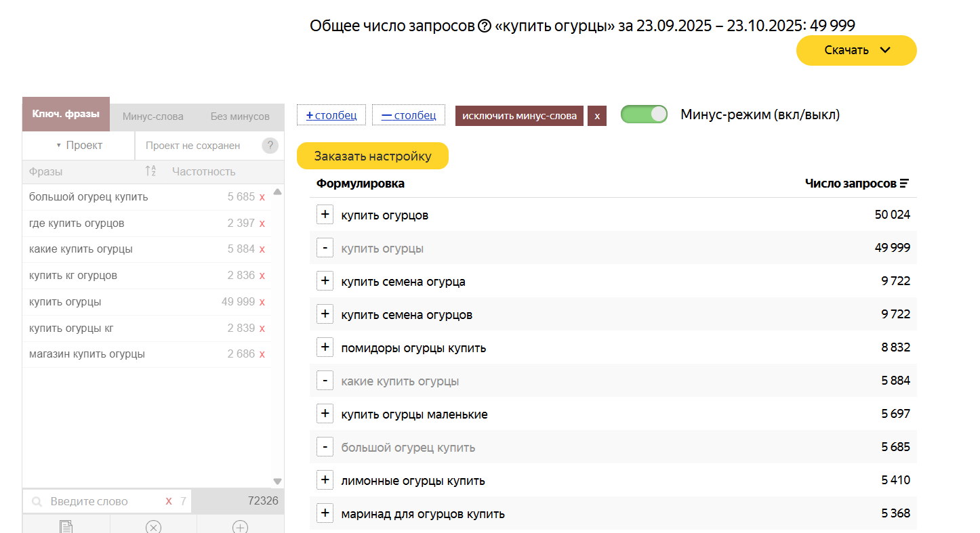Select phrase text 'купить кг огурцов' in left list
Viewport: 980px width, 533px height.
(x=73, y=276)
